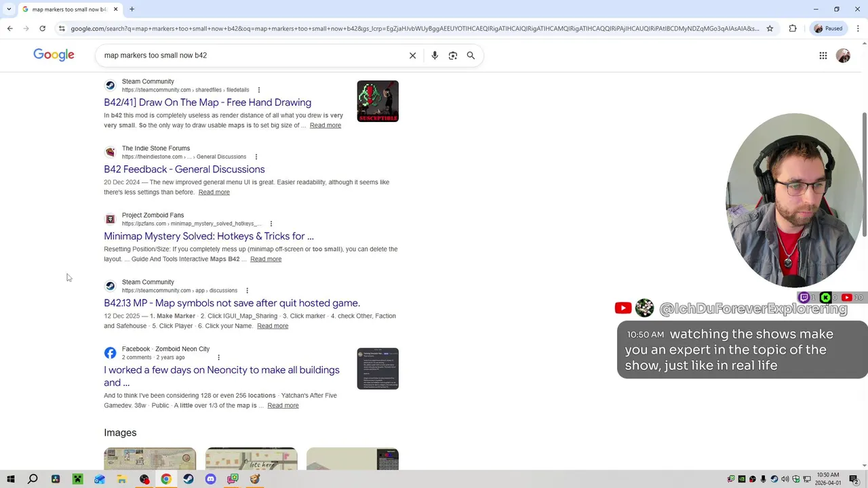Open File Explorer from the taskbar
The height and width of the screenshot is (488, 868).
pyautogui.click(x=121, y=479)
